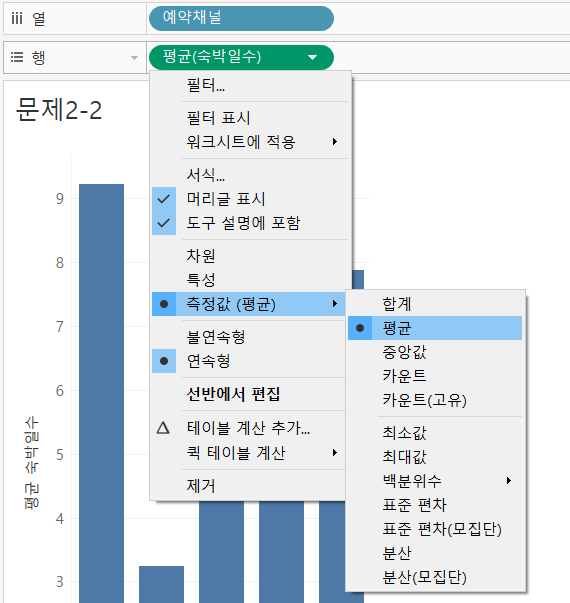Select 분산(모집단) aggregation
The height and width of the screenshot is (603, 570).
click(x=435, y=577)
